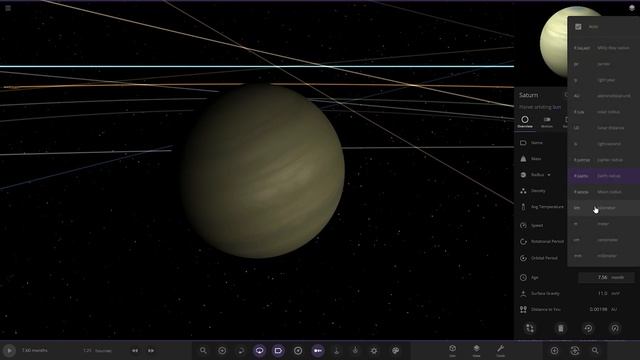Viewport: 640px width, 360px height.
Task: Open the hamburger main menu
Action: click(8, 8)
